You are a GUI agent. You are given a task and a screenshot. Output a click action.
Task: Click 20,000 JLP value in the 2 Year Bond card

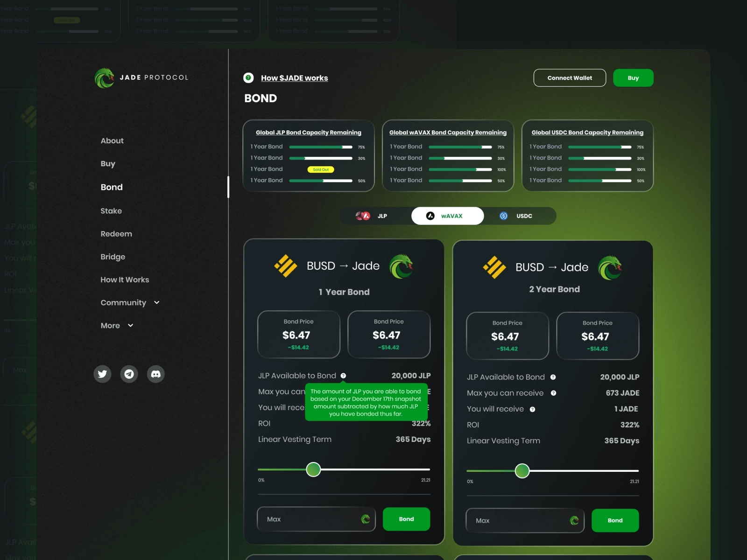[620, 377]
